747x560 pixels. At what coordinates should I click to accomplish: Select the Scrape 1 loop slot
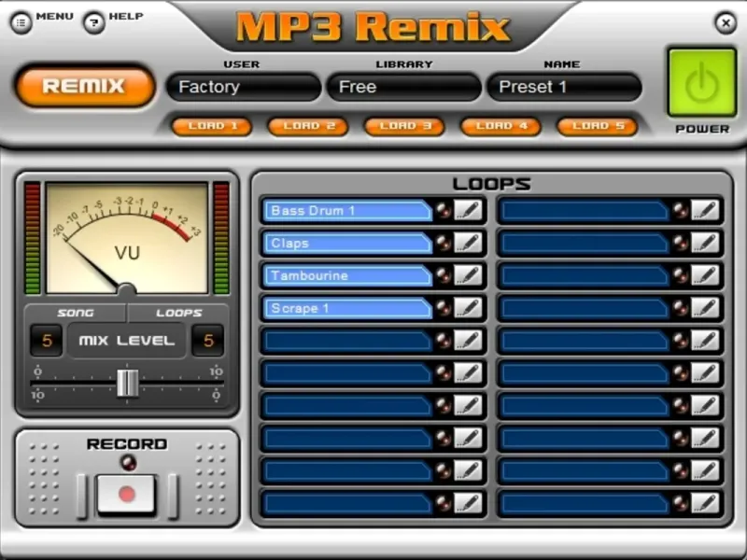347,308
